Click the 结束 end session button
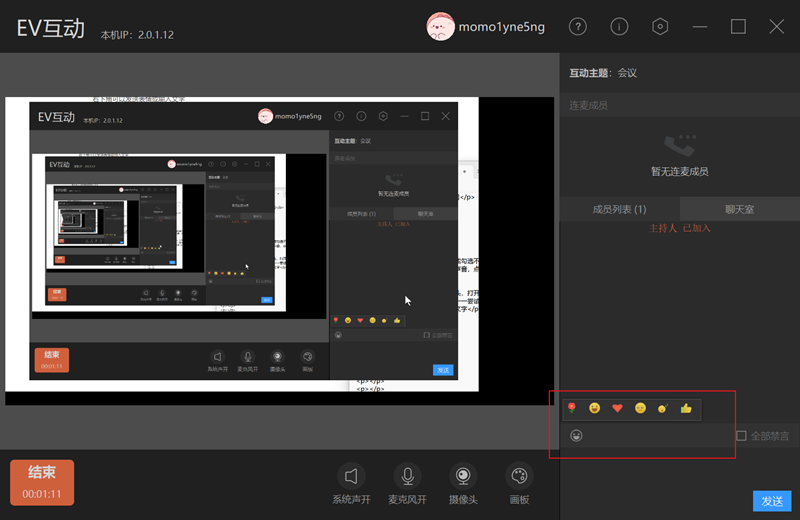The width and height of the screenshot is (800, 520). pyautogui.click(x=42, y=482)
